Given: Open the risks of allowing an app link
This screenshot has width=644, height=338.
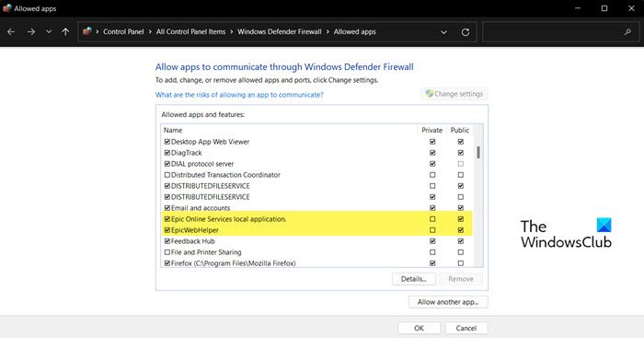Looking at the screenshot, I should click(x=239, y=95).
